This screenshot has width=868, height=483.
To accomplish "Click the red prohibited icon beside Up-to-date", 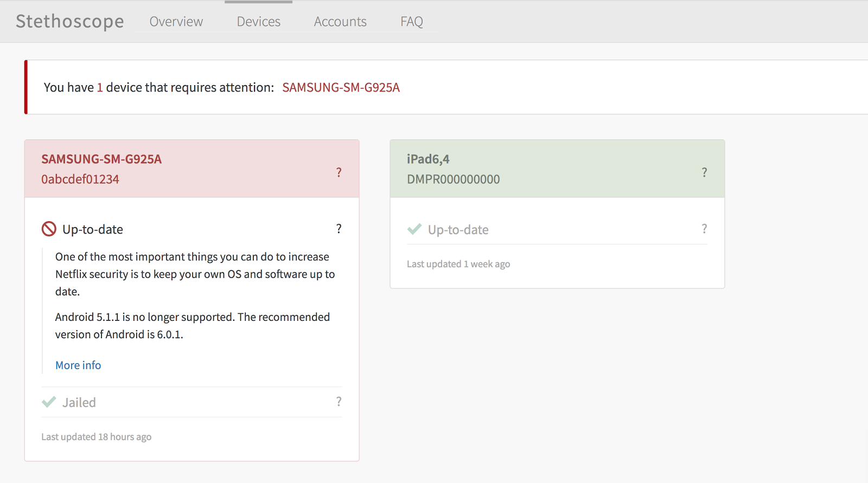I will [x=49, y=229].
